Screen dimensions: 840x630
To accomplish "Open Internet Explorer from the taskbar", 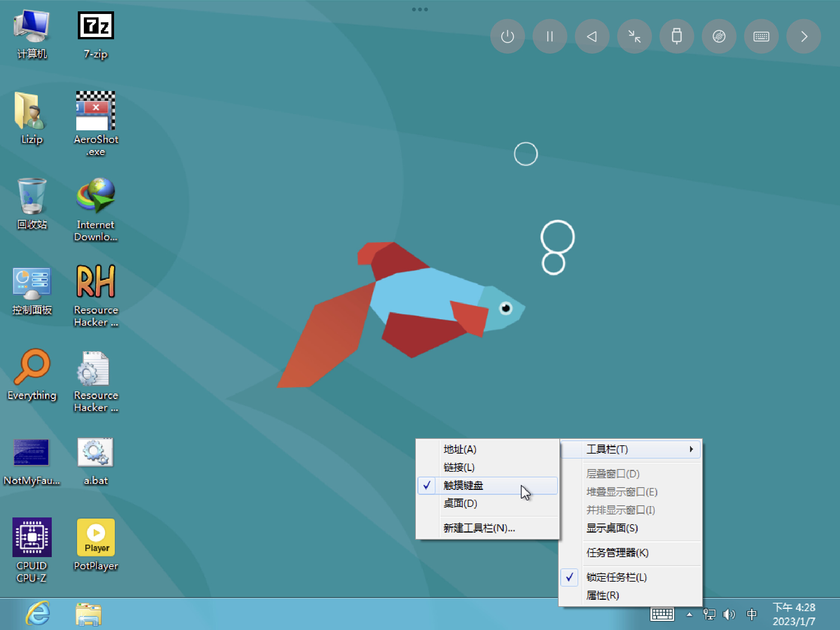I will pyautogui.click(x=38, y=614).
